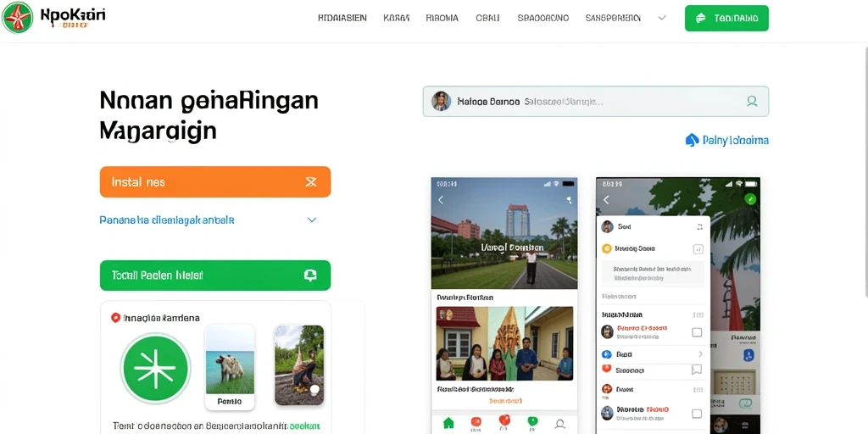Click the red icon left of the bookmark row

point(606,370)
